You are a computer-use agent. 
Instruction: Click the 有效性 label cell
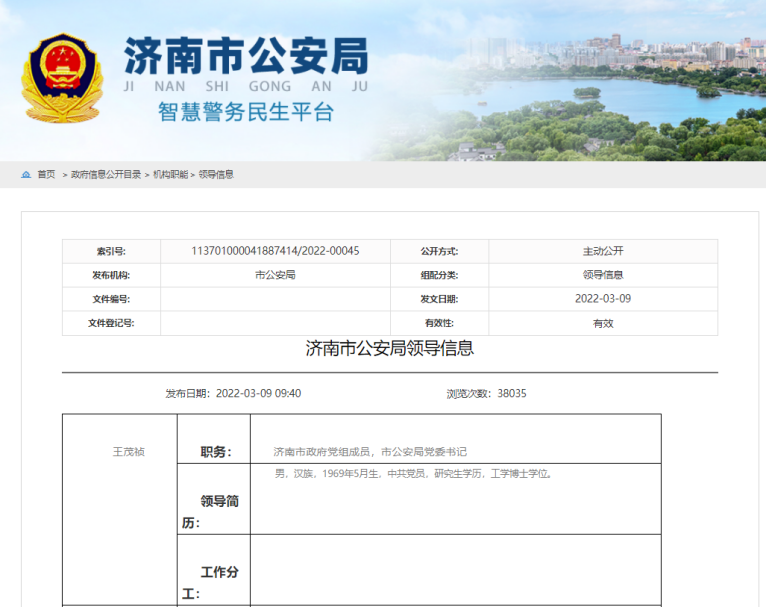tap(439, 323)
